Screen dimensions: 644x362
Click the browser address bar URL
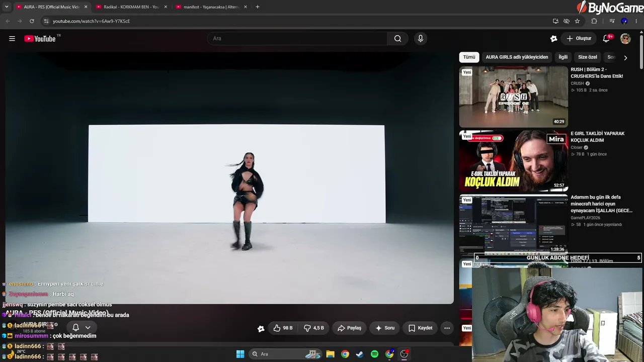[x=92, y=21]
